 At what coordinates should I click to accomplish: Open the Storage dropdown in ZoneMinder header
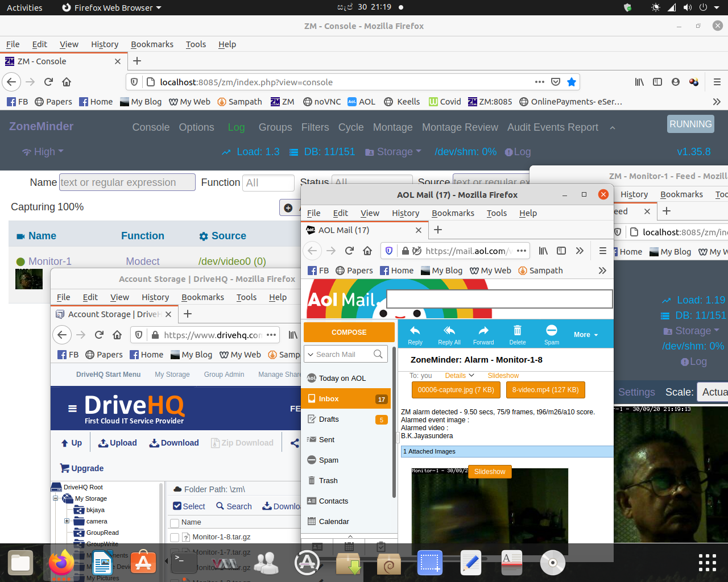[x=393, y=152]
